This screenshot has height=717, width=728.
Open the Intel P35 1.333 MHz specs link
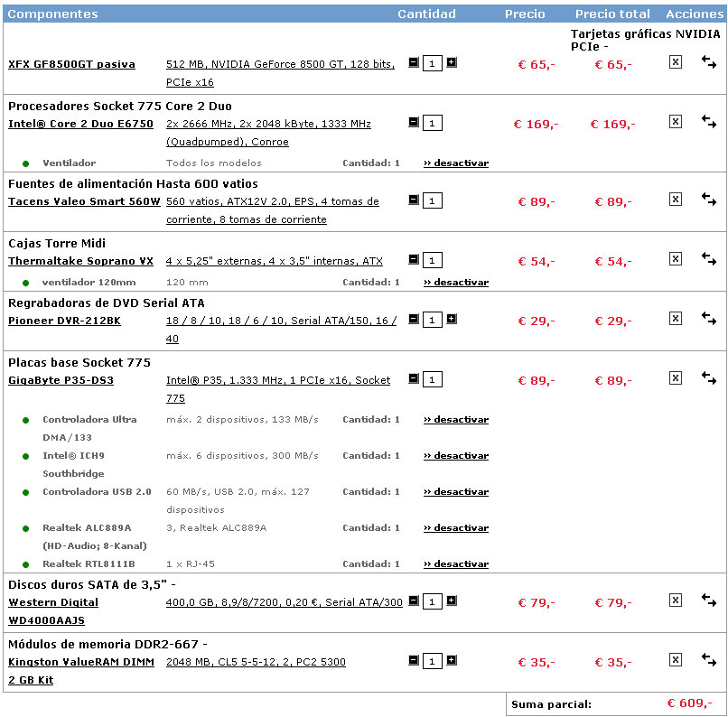point(278,389)
